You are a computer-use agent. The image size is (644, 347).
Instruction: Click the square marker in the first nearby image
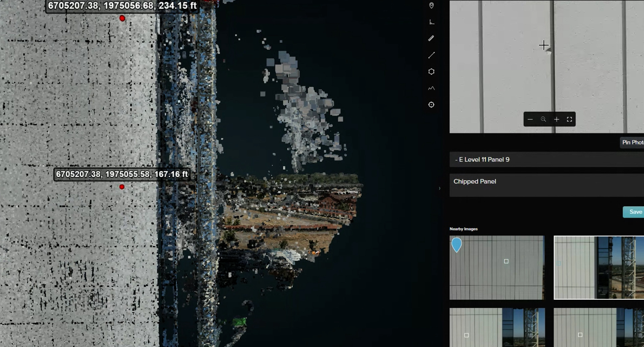click(506, 261)
